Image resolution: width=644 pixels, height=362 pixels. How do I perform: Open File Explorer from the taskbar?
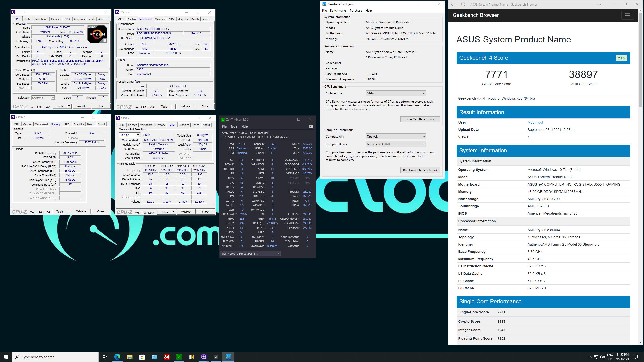point(130,357)
